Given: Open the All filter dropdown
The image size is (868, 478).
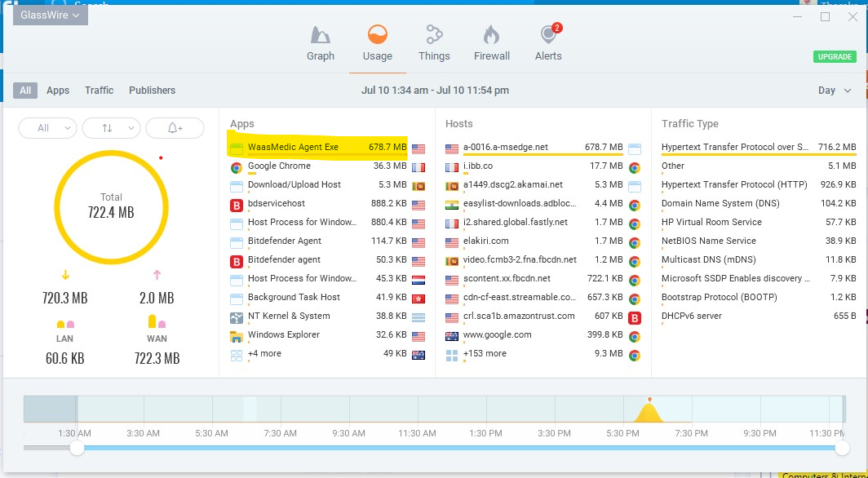Looking at the screenshot, I should click(x=47, y=128).
